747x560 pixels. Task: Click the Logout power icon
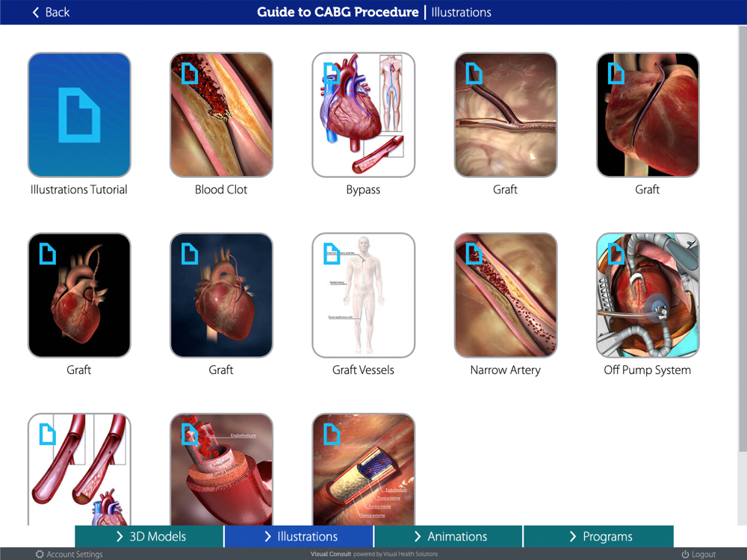tap(685, 554)
